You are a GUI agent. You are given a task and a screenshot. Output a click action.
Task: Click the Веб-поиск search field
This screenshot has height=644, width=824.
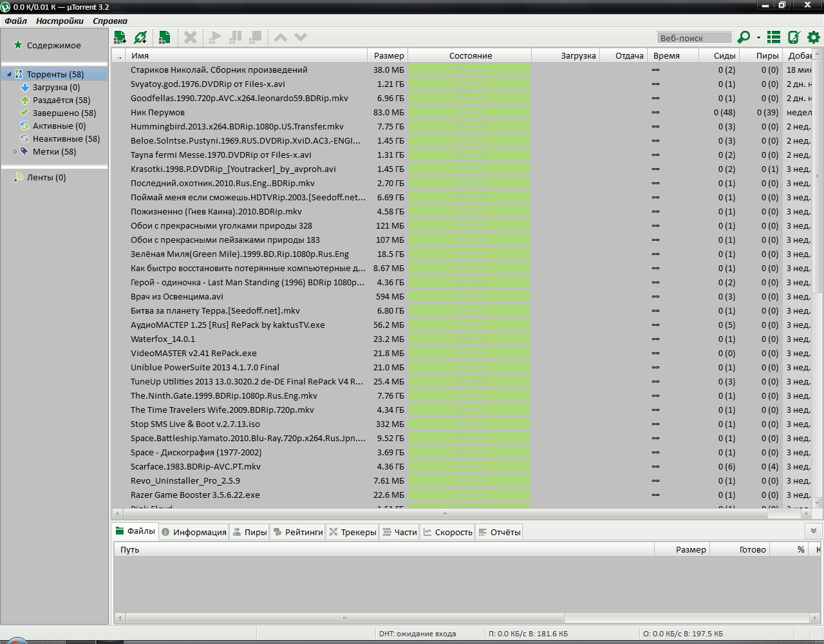[695, 37]
